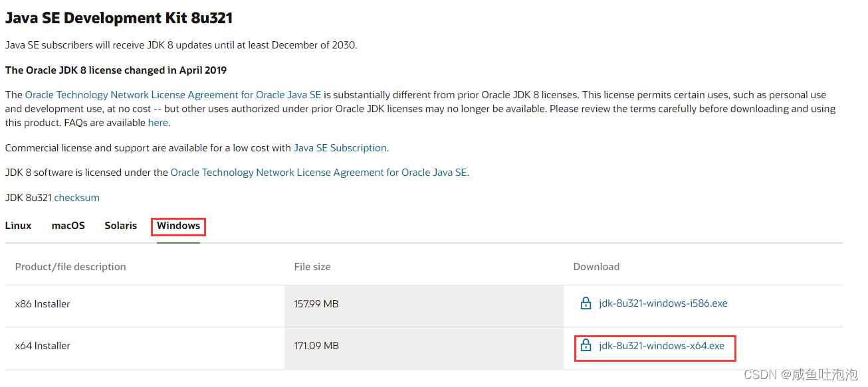Click the lock icon beside the i586 download
The width and height of the screenshot is (868, 387).
[x=586, y=303]
